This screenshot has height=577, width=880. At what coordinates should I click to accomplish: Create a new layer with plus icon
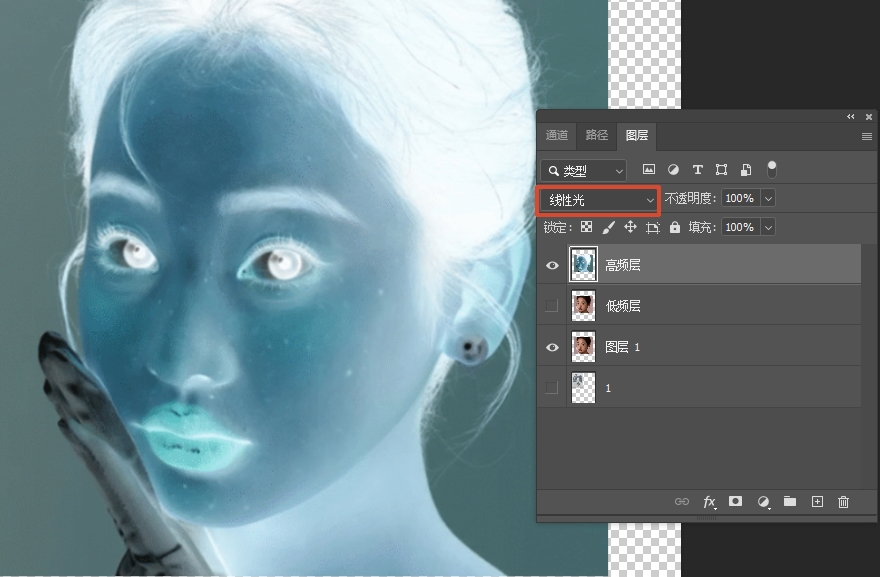(816, 502)
